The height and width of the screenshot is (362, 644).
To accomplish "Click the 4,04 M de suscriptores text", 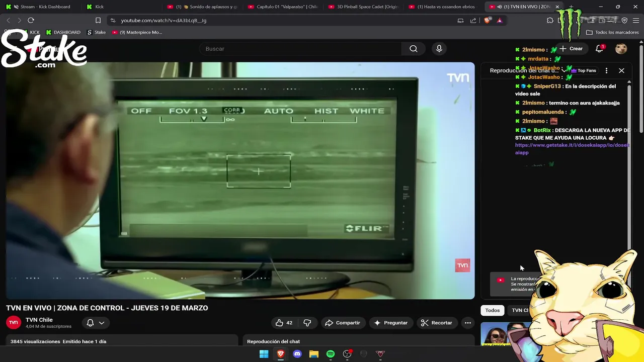I will click(x=48, y=326).
